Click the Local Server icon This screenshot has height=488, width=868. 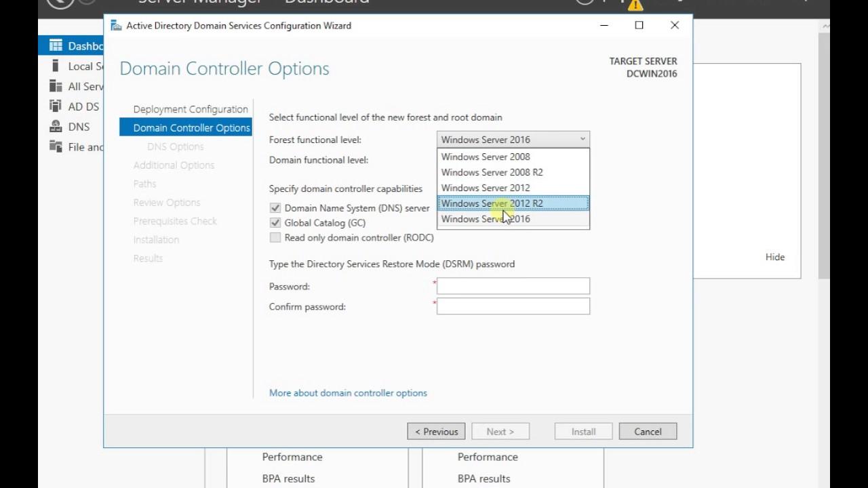click(x=56, y=66)
